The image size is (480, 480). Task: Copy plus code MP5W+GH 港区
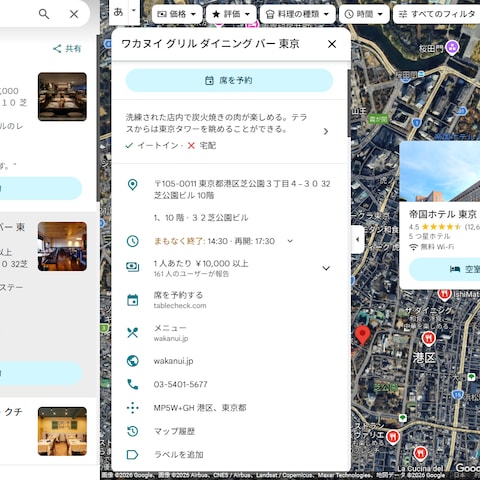point(200,408)
